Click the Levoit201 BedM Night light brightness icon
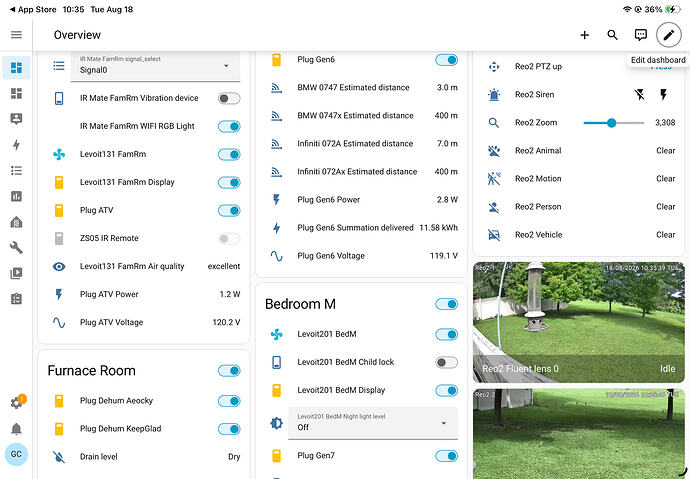This screenshot has width=690, height=479. 276,423
